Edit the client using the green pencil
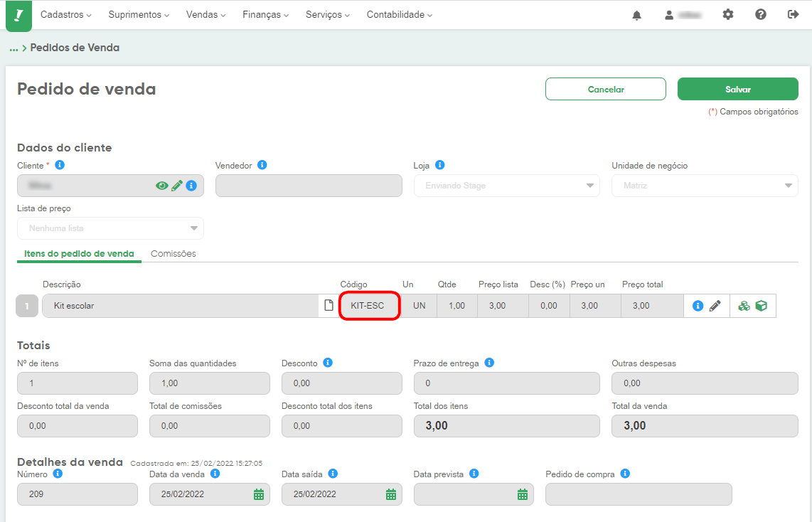Screen dimensions: 812x522 click(x=177, y=186)
